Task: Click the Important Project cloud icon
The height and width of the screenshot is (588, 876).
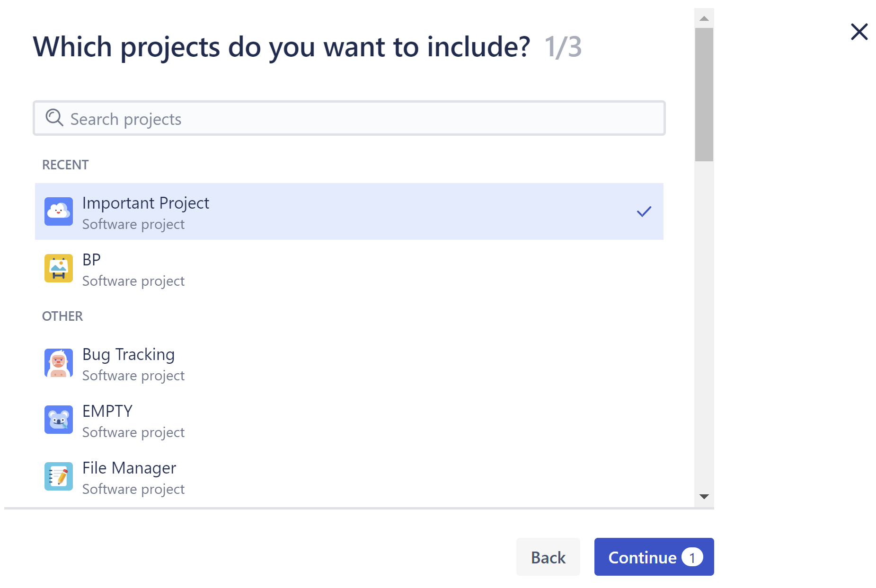Action: (x=58, y=211)
